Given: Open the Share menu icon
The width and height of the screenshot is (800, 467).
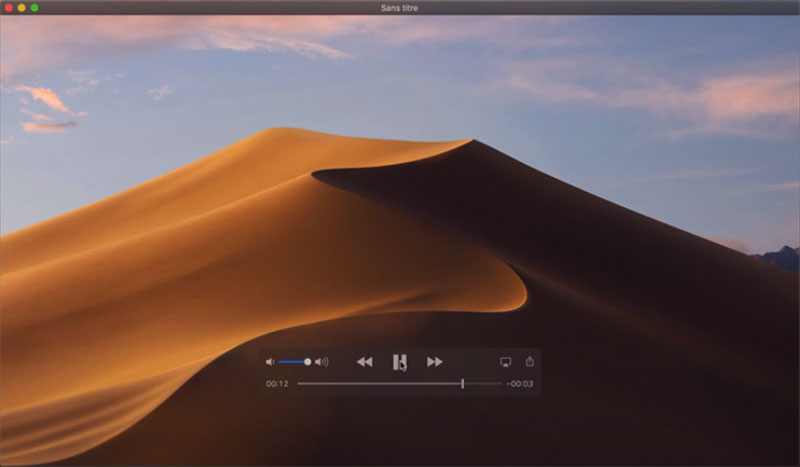Looking at the screenshot, I should pos(530,361).
